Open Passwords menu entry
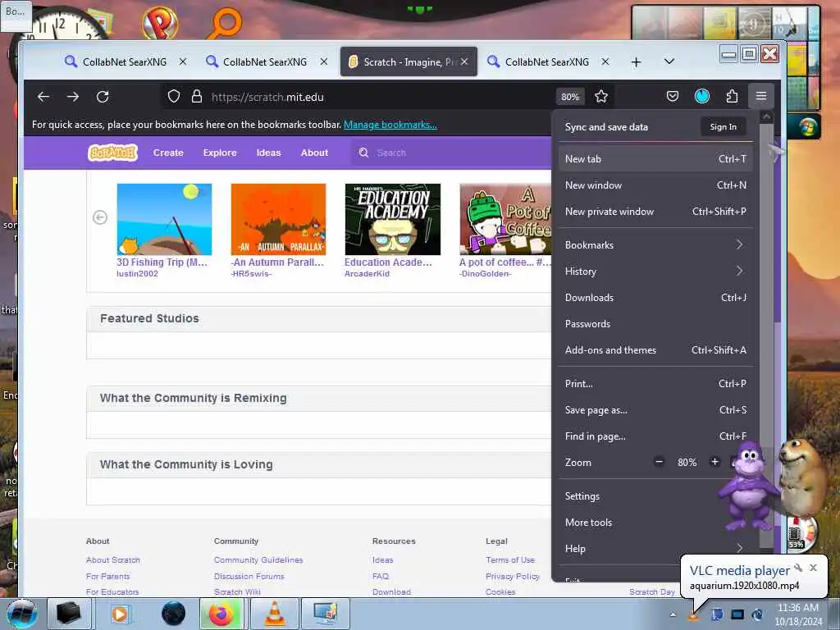This screenshot has width=840, height=630. tap(655, 323)
